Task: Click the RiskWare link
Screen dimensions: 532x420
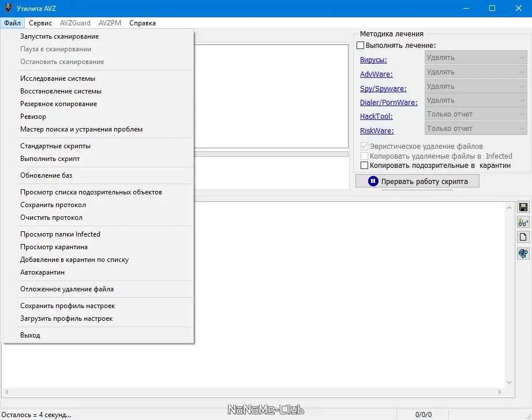Action: [x=377, y=130]
